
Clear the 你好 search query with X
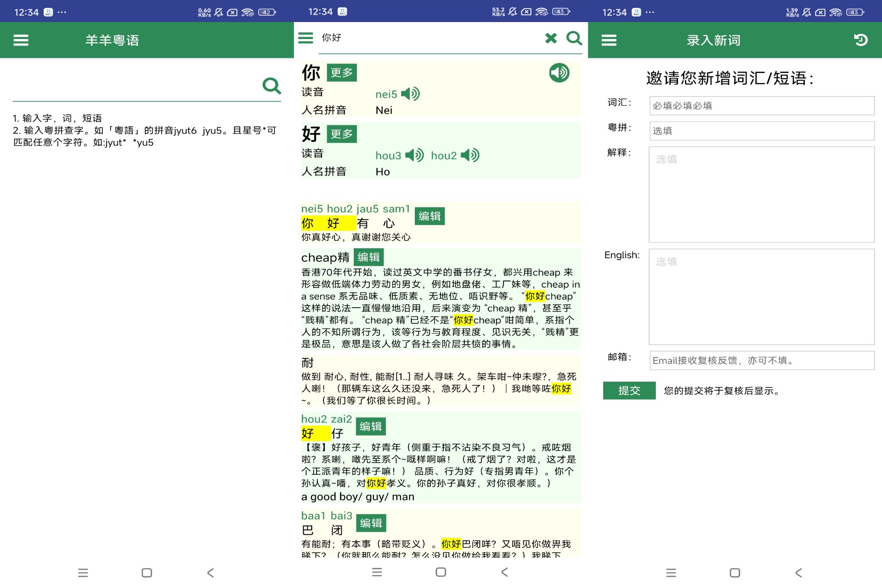click(550, 38)
